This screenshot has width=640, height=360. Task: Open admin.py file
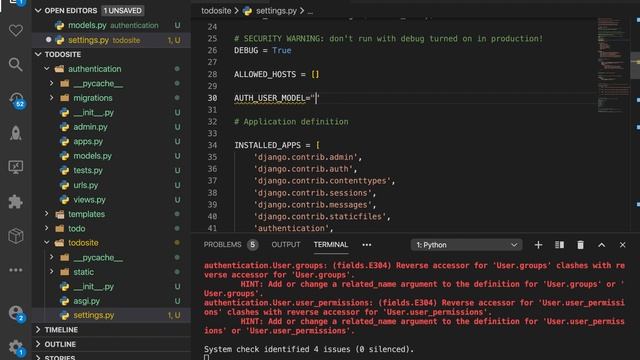tap(90, 127)
